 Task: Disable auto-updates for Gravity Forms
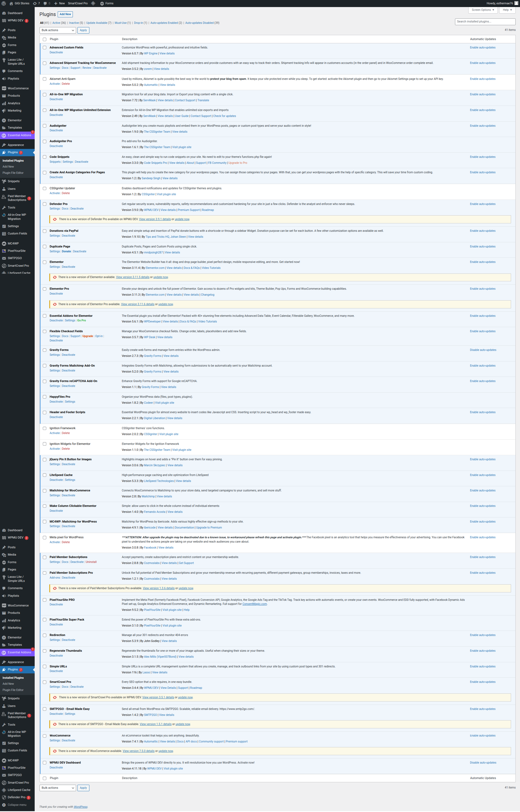point(483,350)
